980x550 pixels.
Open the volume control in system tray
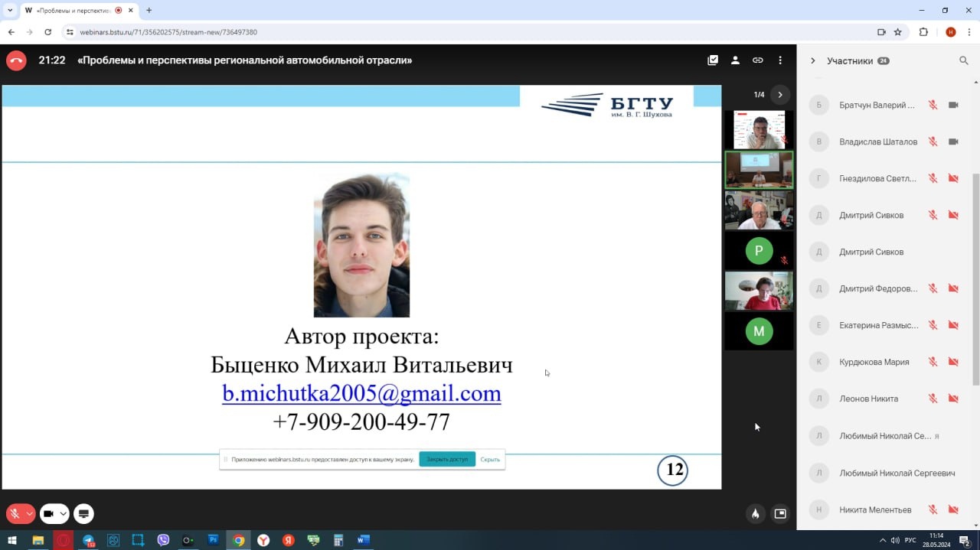pos(895,540)
